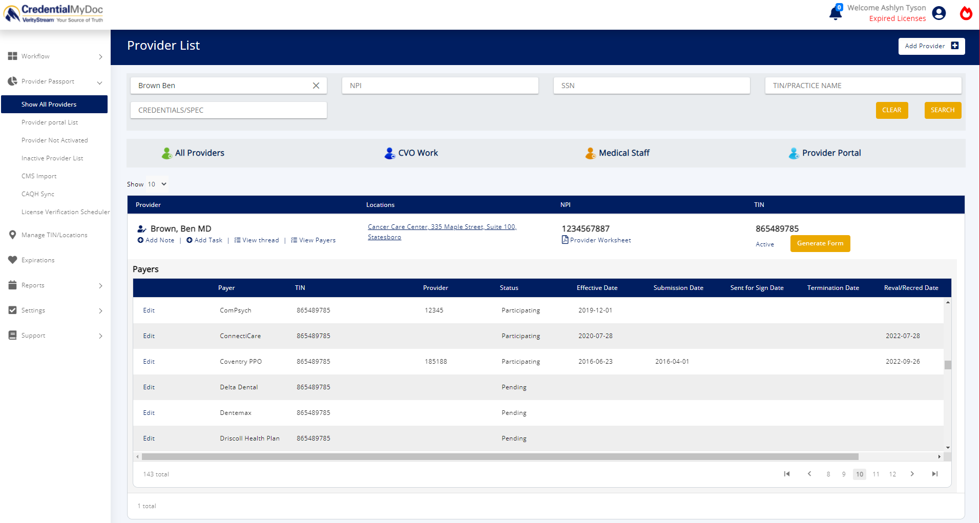Select the CVO Work person icon
The image size is (980, 523).
click(x=390, y=153)
